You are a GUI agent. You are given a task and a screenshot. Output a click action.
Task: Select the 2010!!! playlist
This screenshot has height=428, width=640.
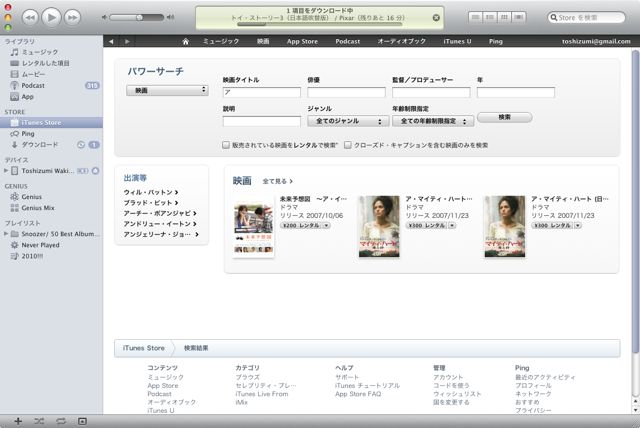coord(51,256)
